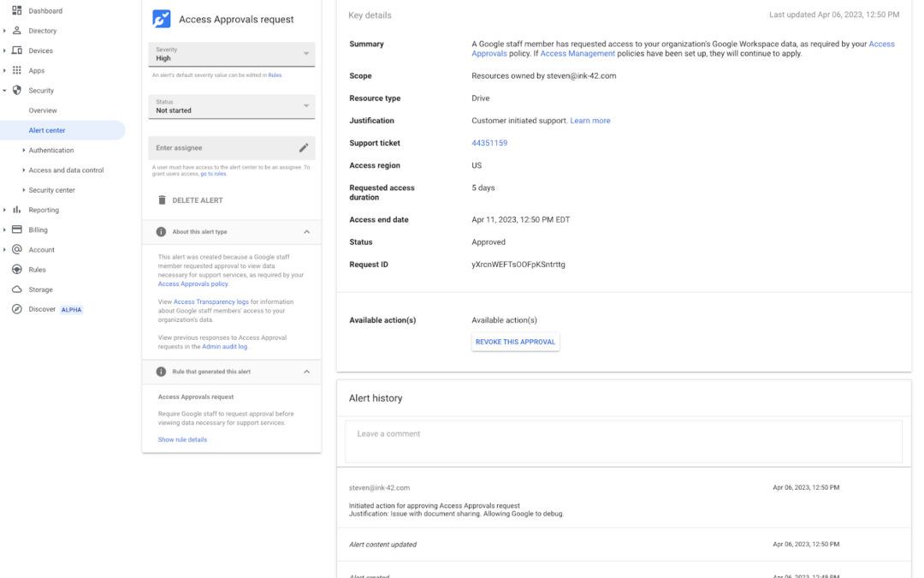Click Revoke This Approval button
Image resolution: width=924 pixels, height=578 pixels.
[516, 342]
